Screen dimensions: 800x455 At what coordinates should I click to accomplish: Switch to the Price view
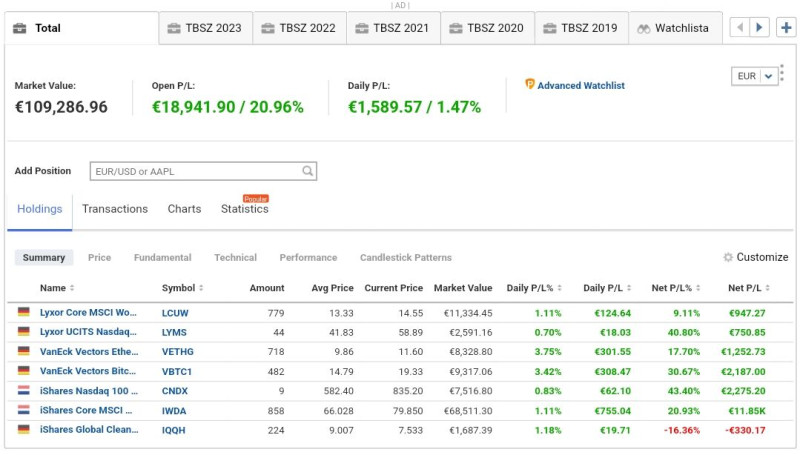(x=99, y=258)
